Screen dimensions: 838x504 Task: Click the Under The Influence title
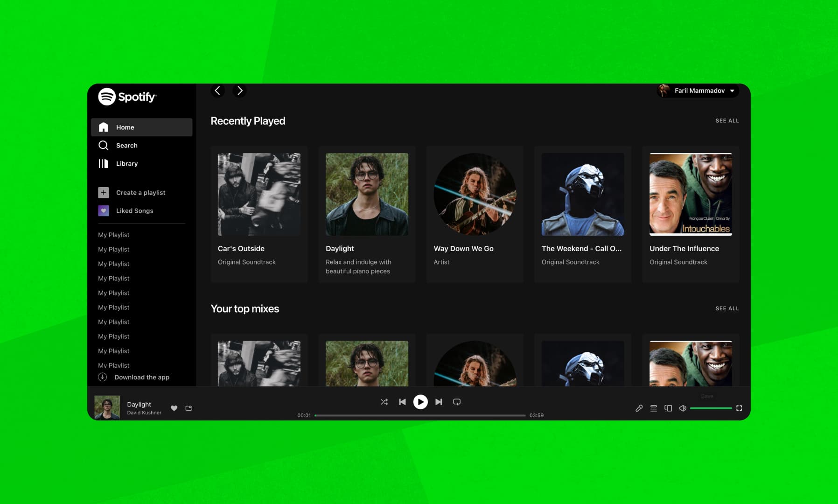click(684, 249)
